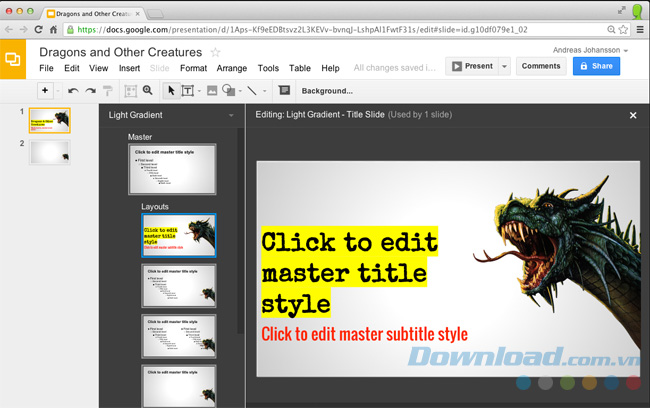The image size is (650, 408).
Task: Click the insert image icon
Action: pyautogui.click(x=212, y=90)
